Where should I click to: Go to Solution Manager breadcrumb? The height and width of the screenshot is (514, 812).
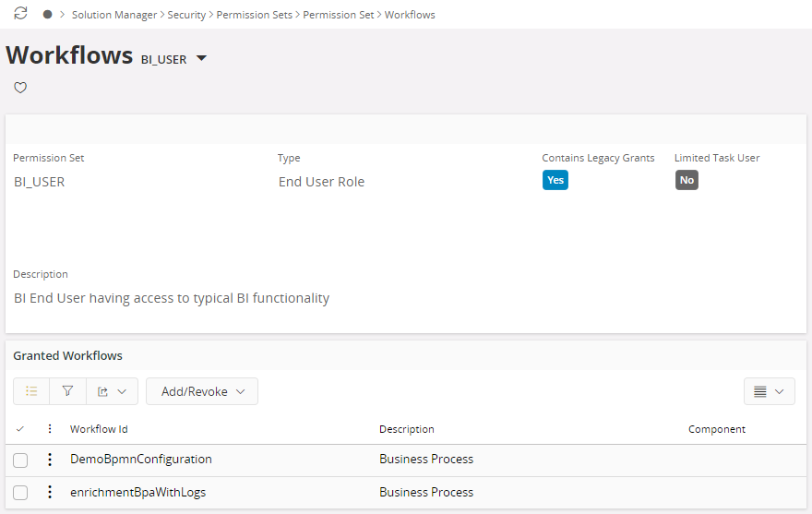[x=114, y=15]
